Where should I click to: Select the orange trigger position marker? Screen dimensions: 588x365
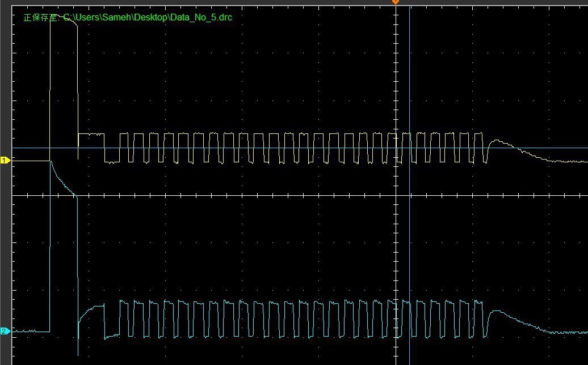point(395,2)
